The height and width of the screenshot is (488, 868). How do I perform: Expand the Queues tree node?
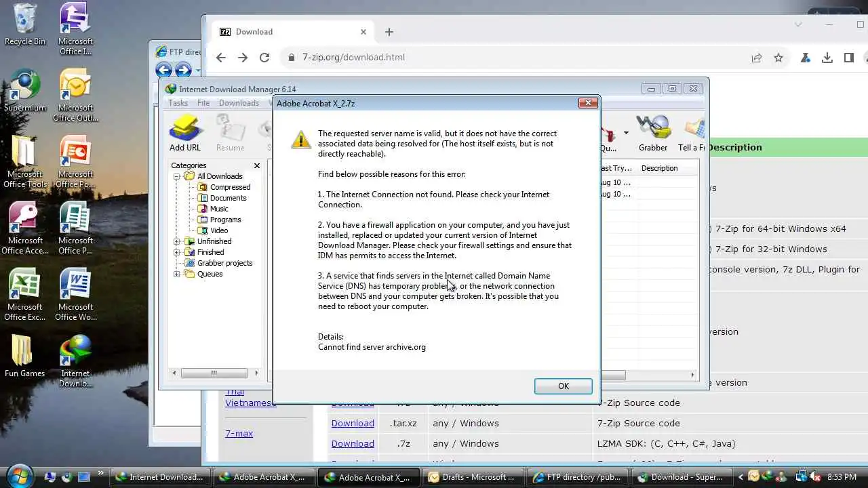pyautogui.click(x=177, y=274)
